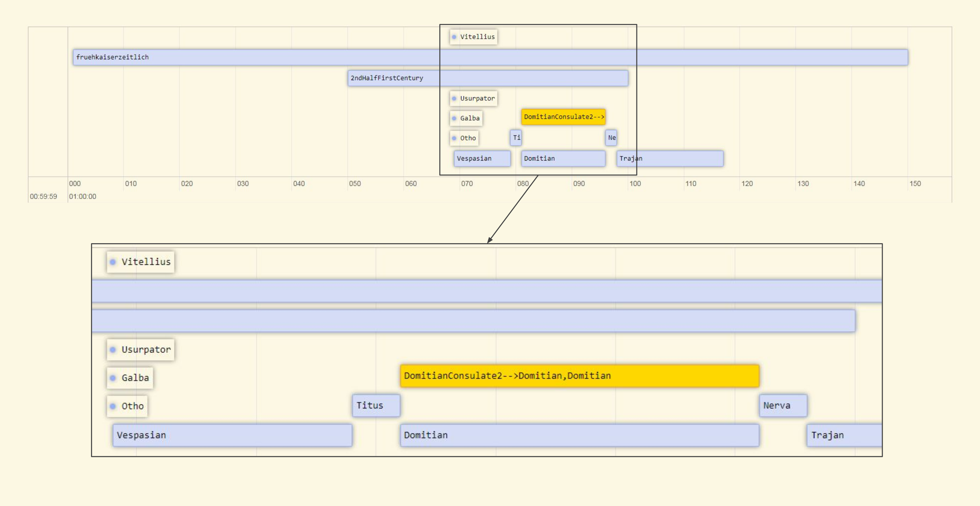Click Otho point item in top timeline
980x506 pixels.
[464, 138]
